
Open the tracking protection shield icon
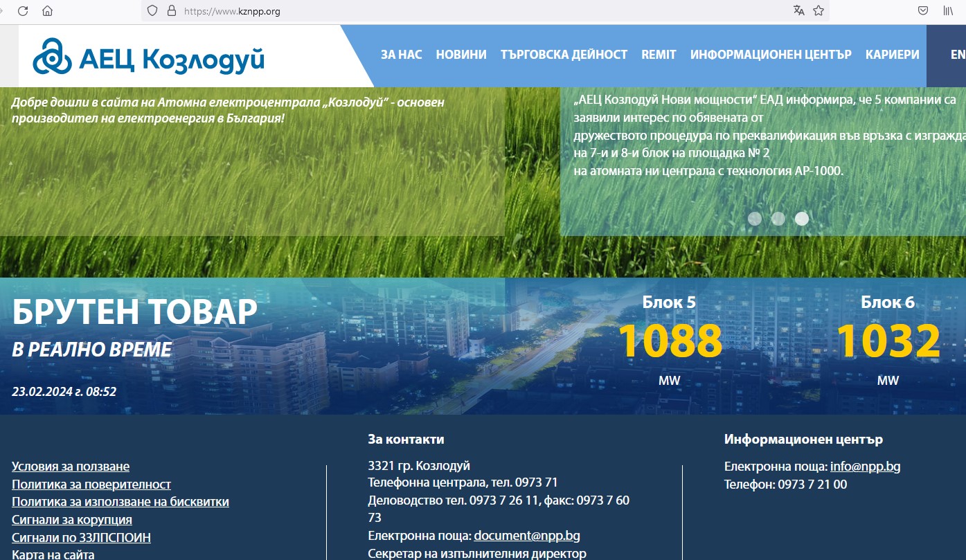click(153, 11)
